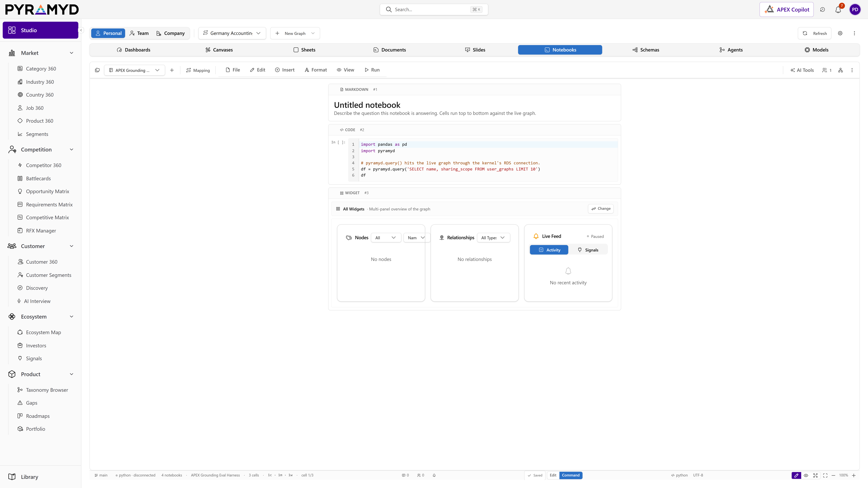The height and width of the screenshot is (488, 868).
Task: Collapse the Market sidebar section
Action: pyautogui.click(x=71, y=53)
